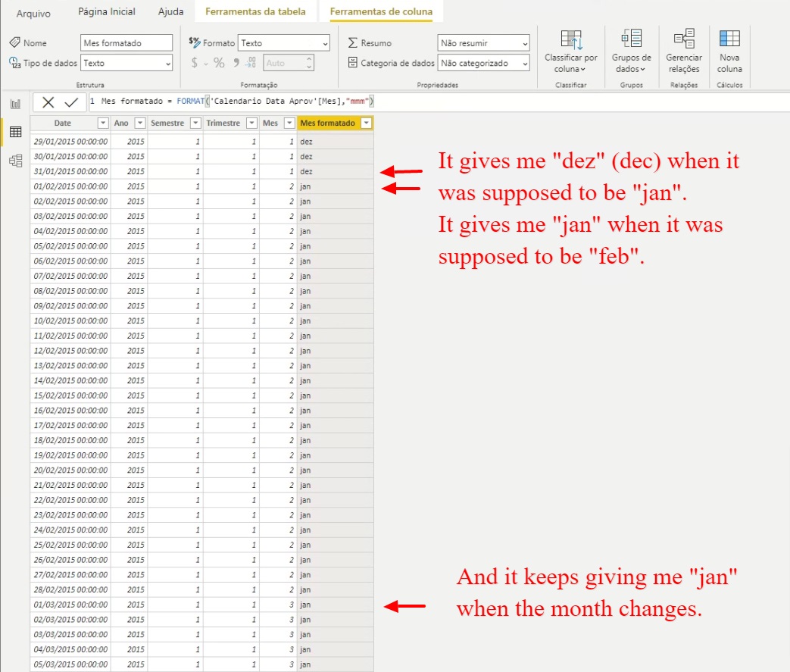Commit formula with checkmark icon
This screenshot has width=790, height=672.
71,102
